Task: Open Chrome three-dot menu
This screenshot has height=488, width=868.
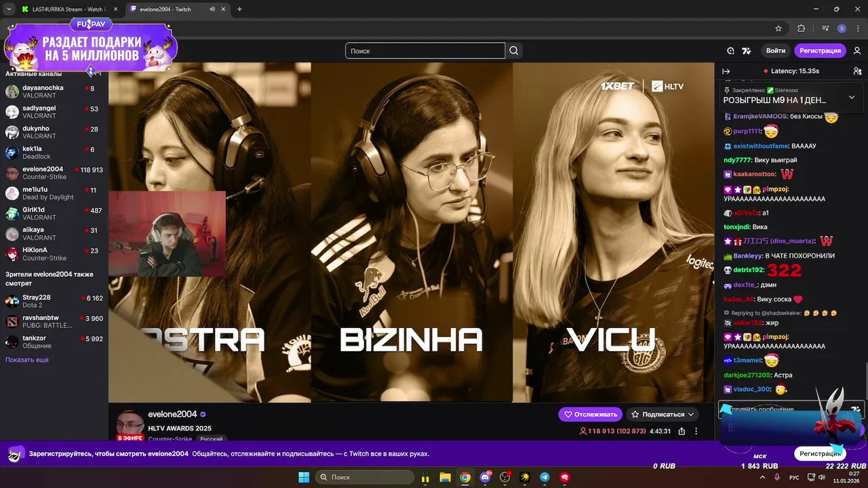Action: coord(858,28)
